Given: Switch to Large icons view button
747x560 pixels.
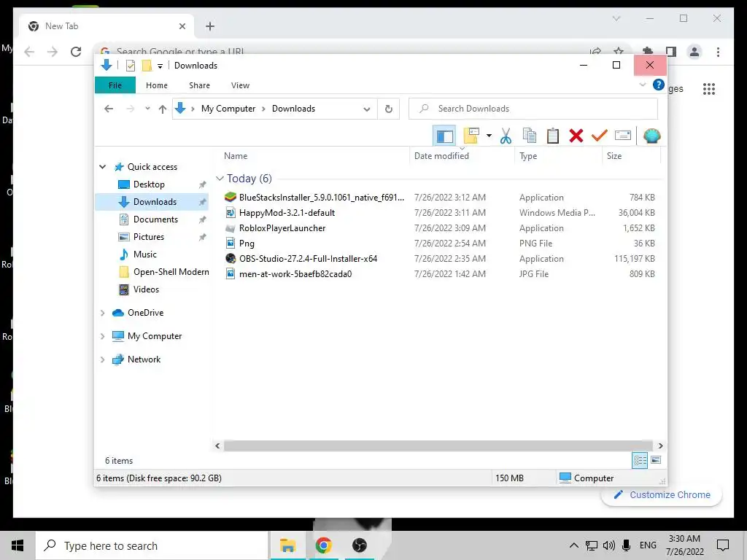Looking at the screenshot, I should point(656,460).
